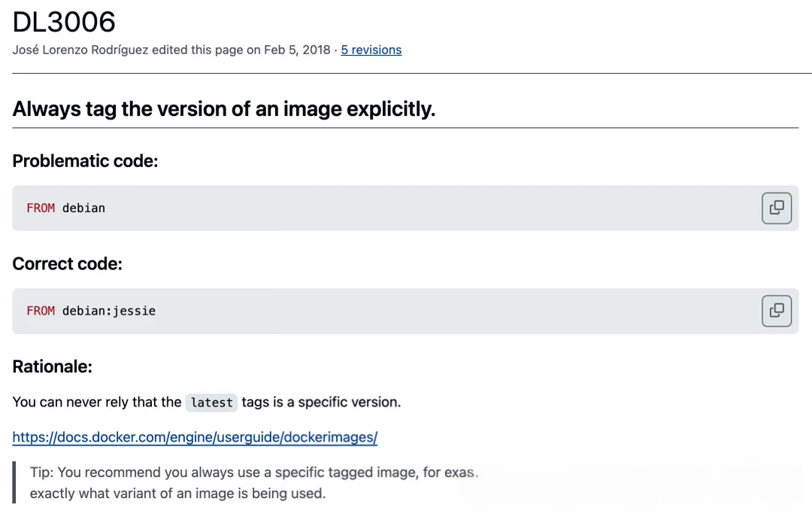Click the DL3006 page title
The width and height of the screenshot is (812, 514).
click(64, 22)
